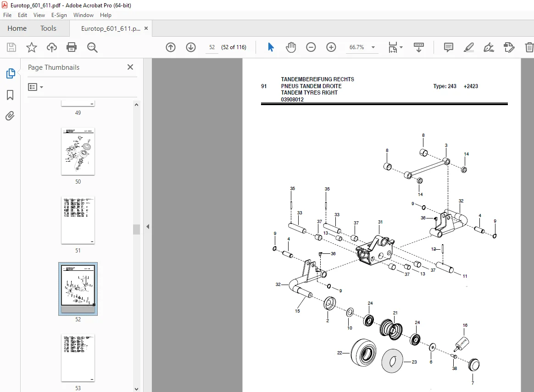The image size is (534, 392).
Task: Open the Page Thumbnails sidebar icon
Action: pos(10,73)
